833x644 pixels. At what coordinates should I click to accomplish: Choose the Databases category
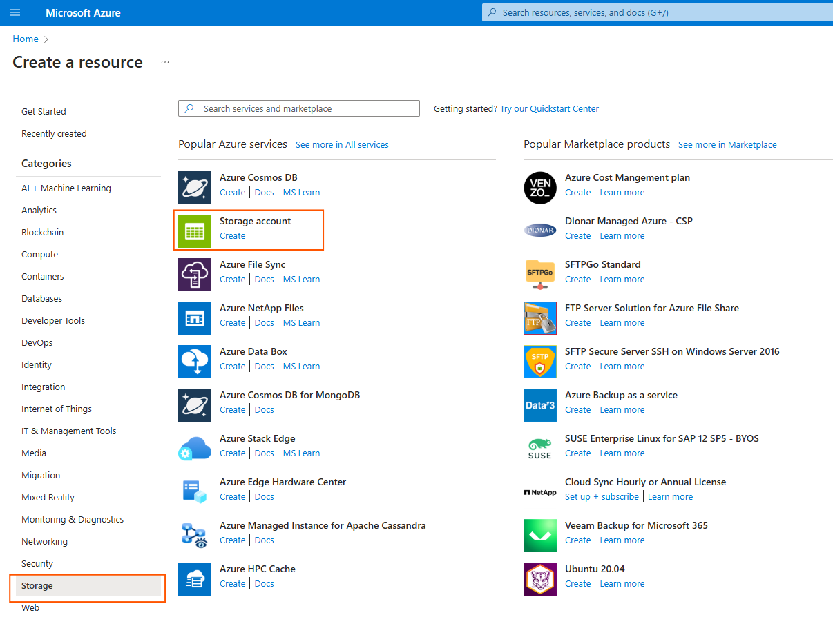[x=41, y=298]
